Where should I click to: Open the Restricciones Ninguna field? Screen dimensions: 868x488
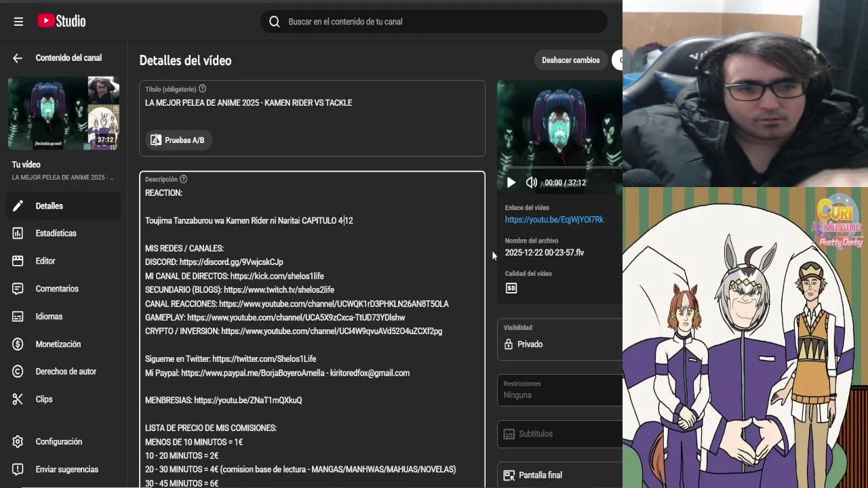tap(560, 390)
